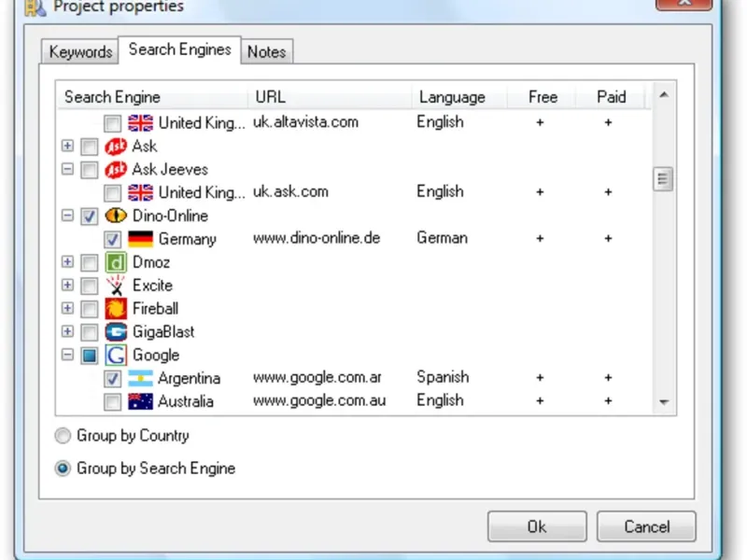Check the Dmoz checkbox
This screenshot has height=560, width=747.
(x=89, y=262)
